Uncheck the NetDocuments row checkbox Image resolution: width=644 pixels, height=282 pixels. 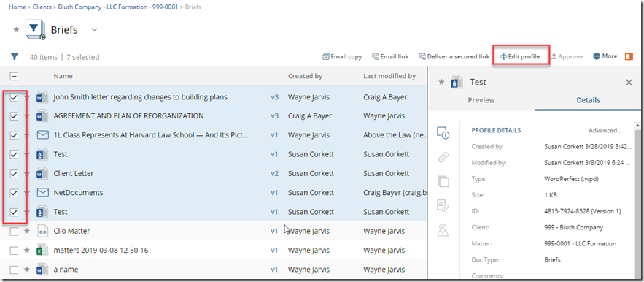click(14, 193)
